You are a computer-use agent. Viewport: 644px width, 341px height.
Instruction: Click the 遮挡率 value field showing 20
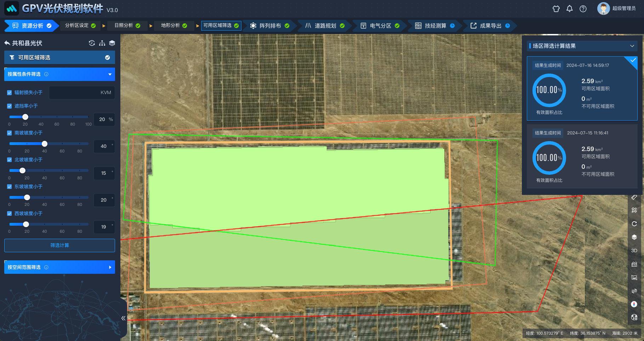tap(104, 120)
